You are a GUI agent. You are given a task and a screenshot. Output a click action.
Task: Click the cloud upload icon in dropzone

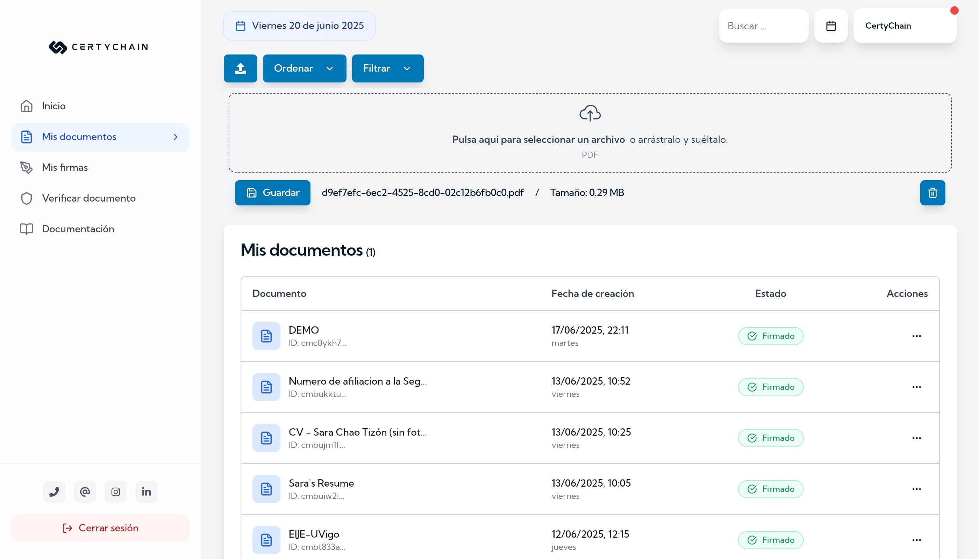click(x=589, y=113)
